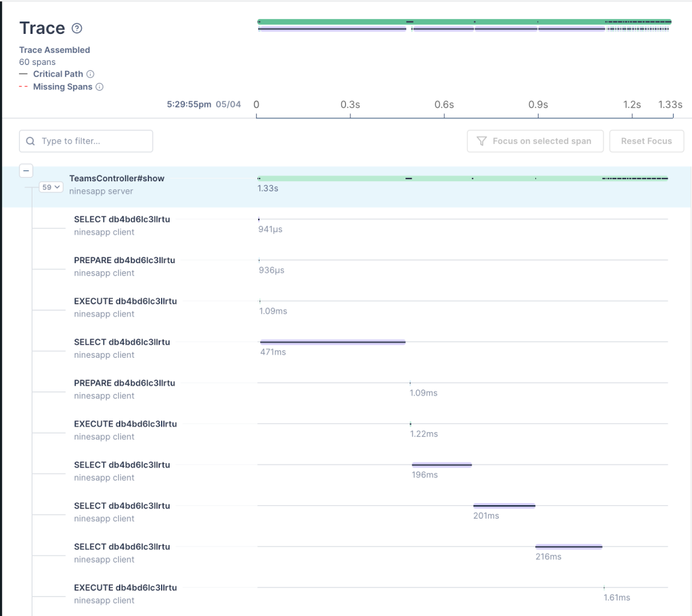Click inside the Type to filter input field
Image resolution: width=692 pixels, height=616 pixels.
tap(88, 141)
